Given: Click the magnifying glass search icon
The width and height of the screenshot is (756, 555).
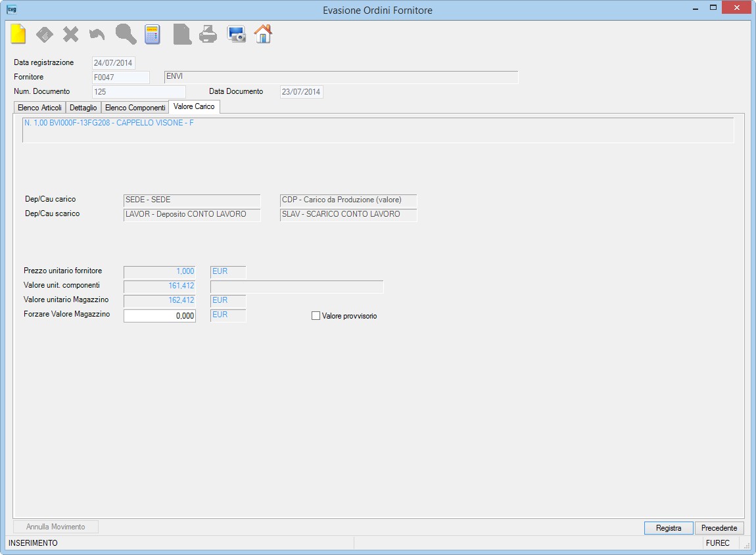Looking at the screenshot, I should [126, 34].
